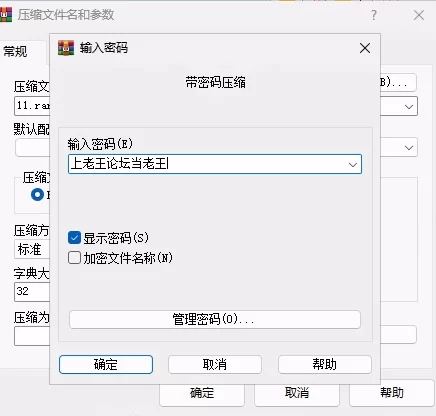Switch to the 常规 tab
Viewport: 436px width, 416px height.
click(x=15, y=52)
